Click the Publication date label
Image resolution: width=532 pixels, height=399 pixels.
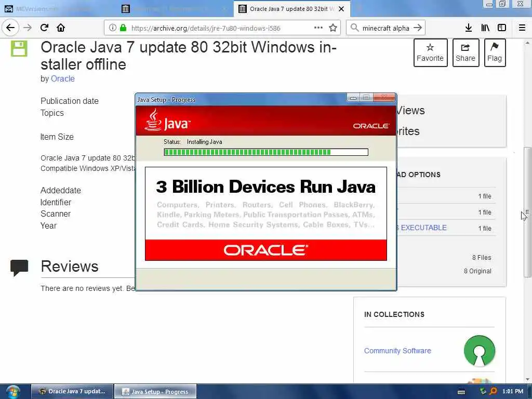click(x=70, y=101)
